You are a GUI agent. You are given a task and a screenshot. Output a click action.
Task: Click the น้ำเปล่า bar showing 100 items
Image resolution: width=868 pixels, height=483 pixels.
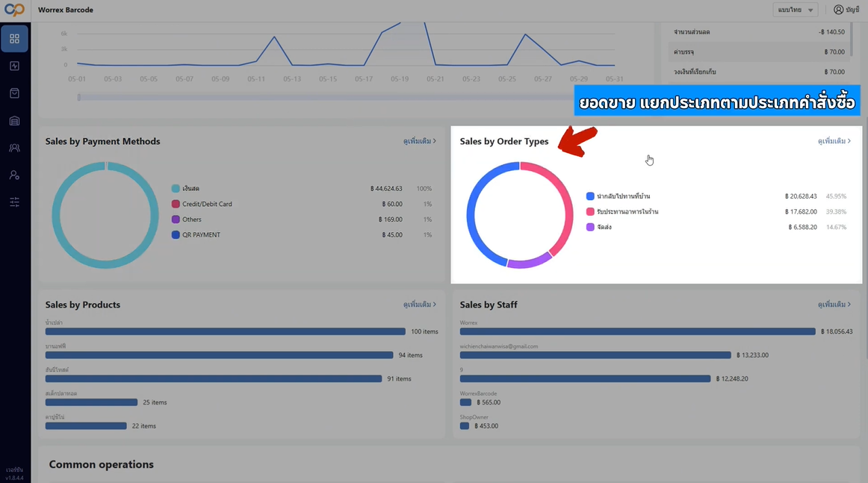point(226,331)
